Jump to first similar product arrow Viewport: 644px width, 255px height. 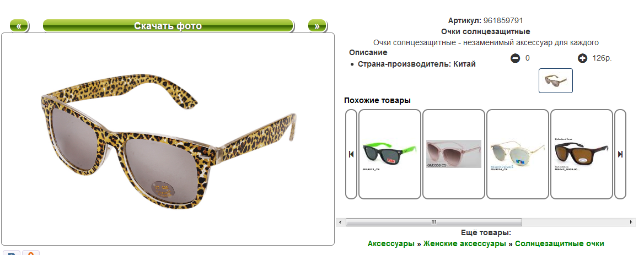pos(351,154)
